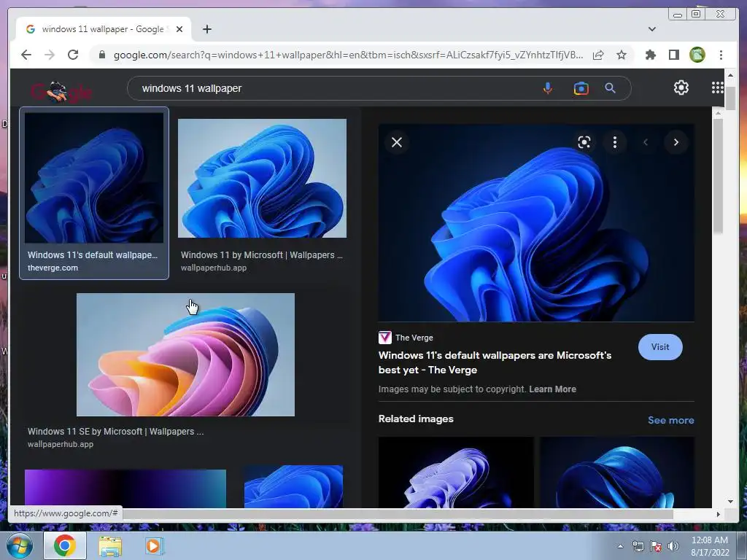Open theverge.com dark bloom thumbnail
The width and height of the screenshot is (747, 560).
[94, 178]
